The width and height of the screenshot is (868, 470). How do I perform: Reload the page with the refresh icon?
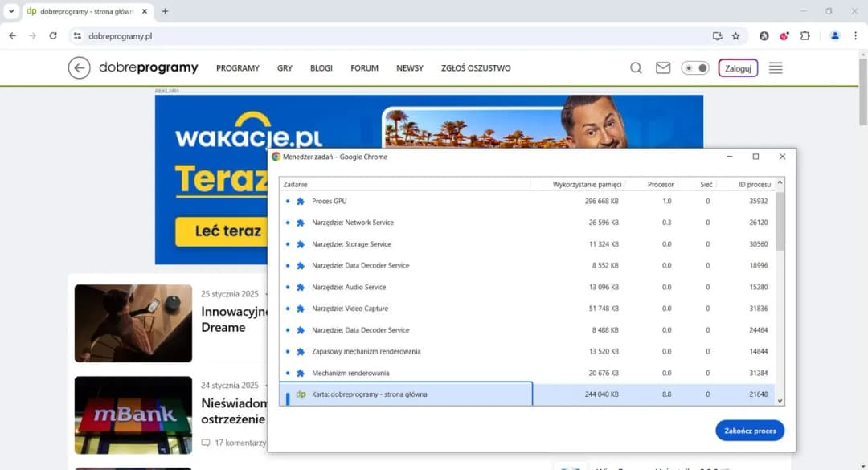53,36
